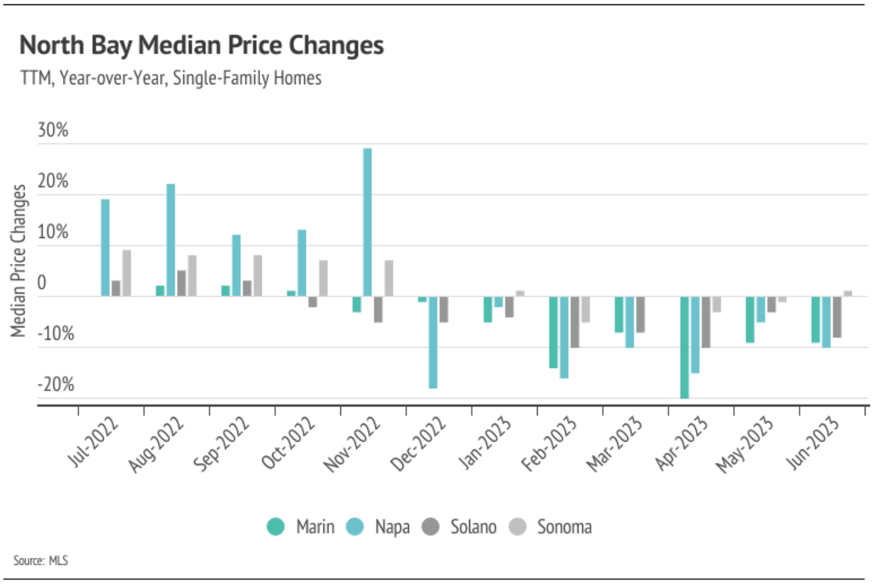Select the Marin bar for Apr-2023
The width and height of the screenshot is (873, 588).
click(x=685, y=347)
